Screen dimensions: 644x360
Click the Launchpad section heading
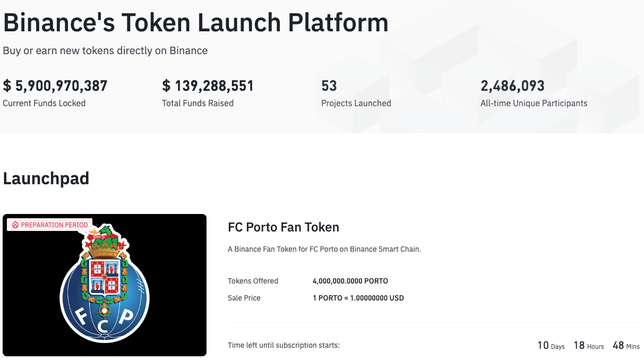click(x=46, y=178)
